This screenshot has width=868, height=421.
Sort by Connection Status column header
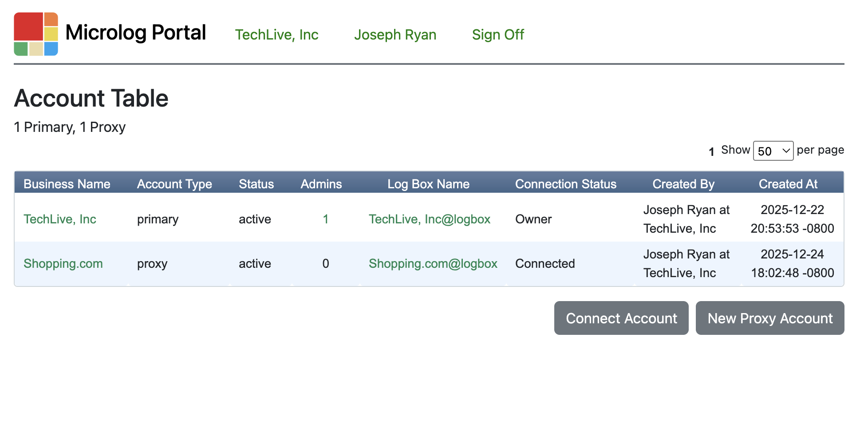[565, 184]
